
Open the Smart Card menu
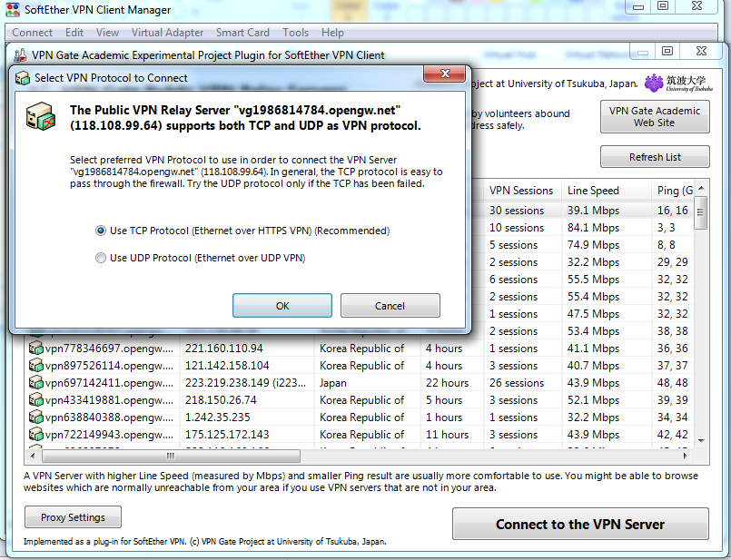tap(242, 33)
